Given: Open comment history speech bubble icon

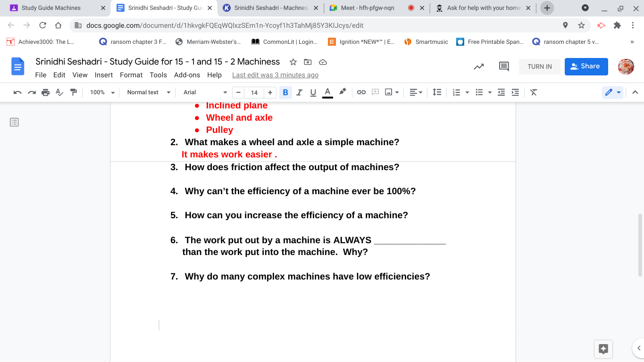Looking at the screenshot, I should 504,66.
